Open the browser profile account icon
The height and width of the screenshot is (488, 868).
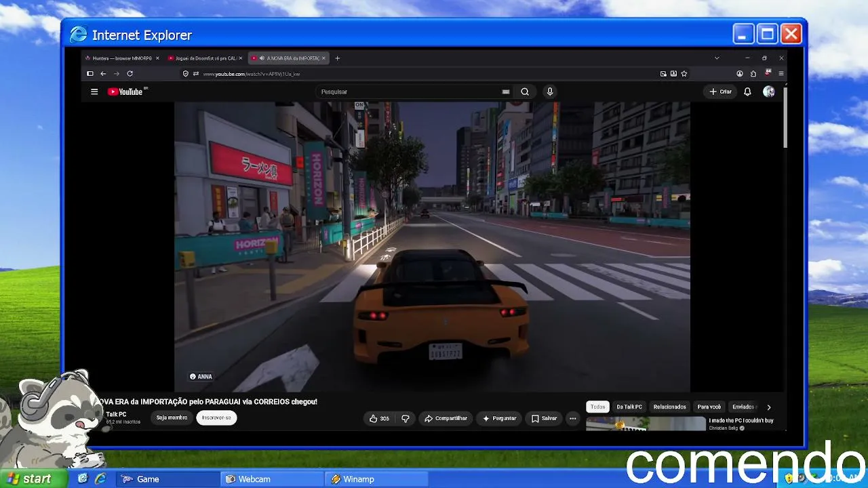[x=740, y=74]
